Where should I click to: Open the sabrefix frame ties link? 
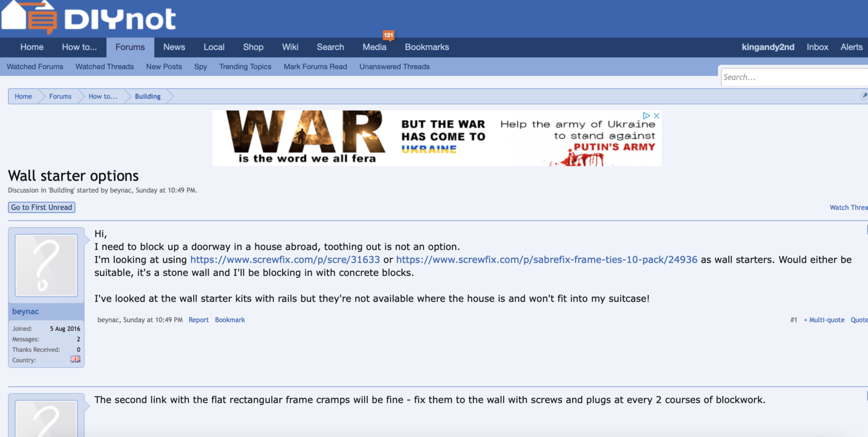(547, 259)
